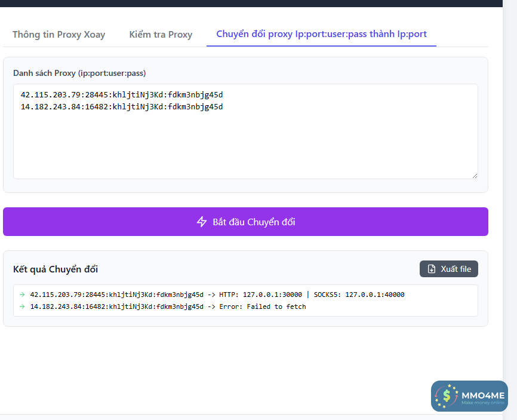
Task: Place the cursor on the 42.115.203.79 proxy line in the textarea
Action: [122, 95]
